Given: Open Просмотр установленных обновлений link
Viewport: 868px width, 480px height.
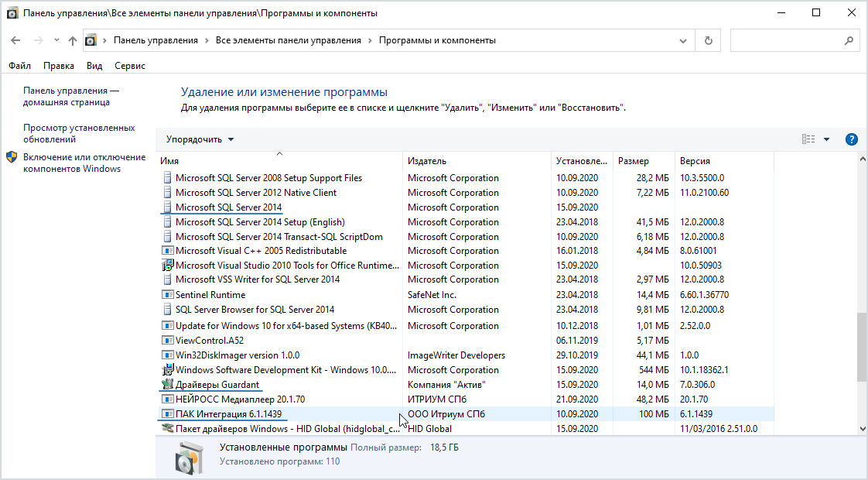Looking at the screenshot, I should point(79,134).
